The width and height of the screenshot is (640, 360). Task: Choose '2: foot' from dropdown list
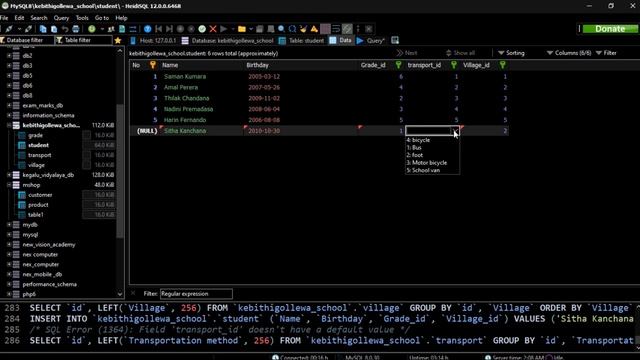pyautogui.click(x=432, y=155)
